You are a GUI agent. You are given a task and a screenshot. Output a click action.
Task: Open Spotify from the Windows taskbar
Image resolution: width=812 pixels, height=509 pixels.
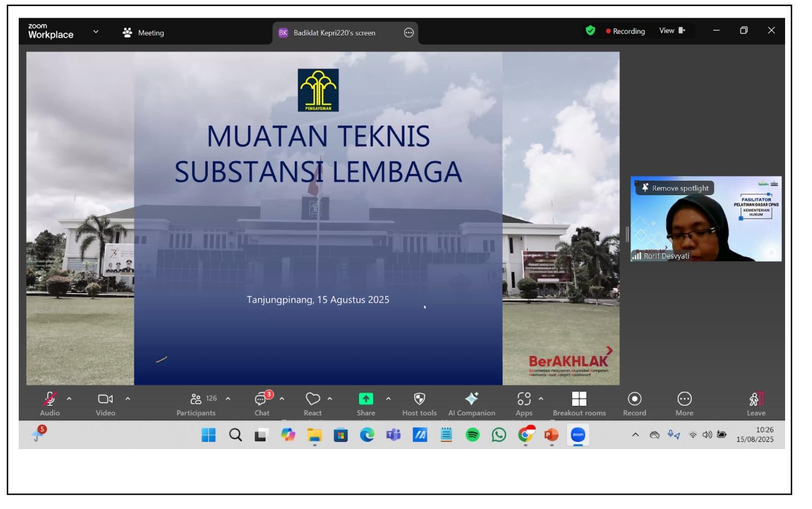click(472, 435)
